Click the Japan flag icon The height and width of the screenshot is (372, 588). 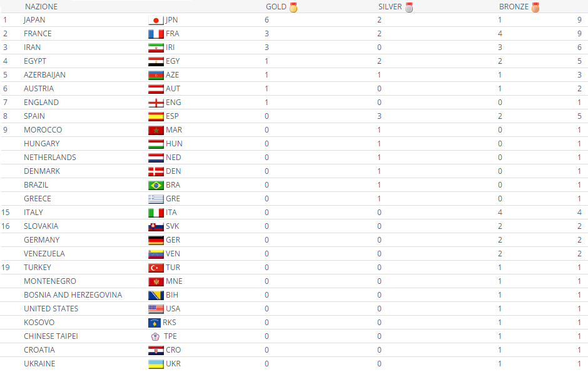click(x=156, y=20)
